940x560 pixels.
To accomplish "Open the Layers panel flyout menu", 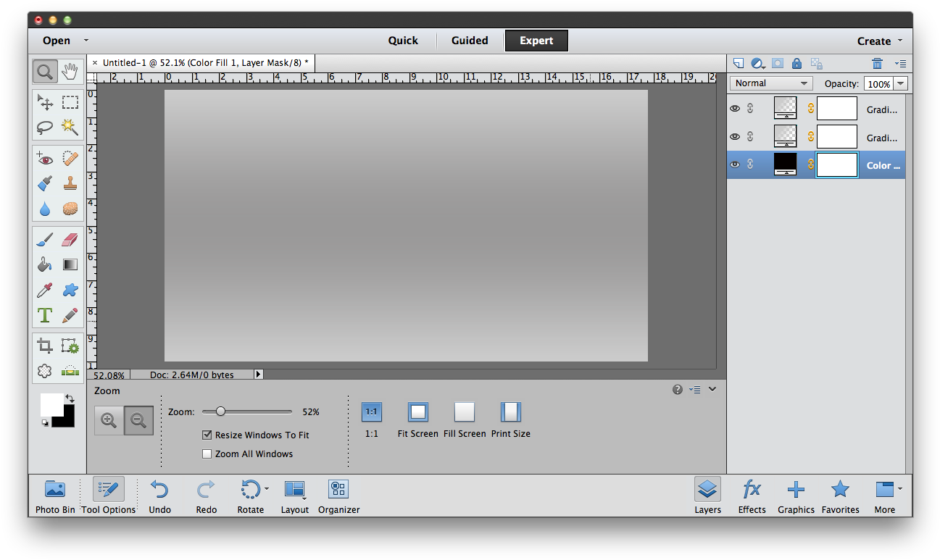I will pos(900,63).
